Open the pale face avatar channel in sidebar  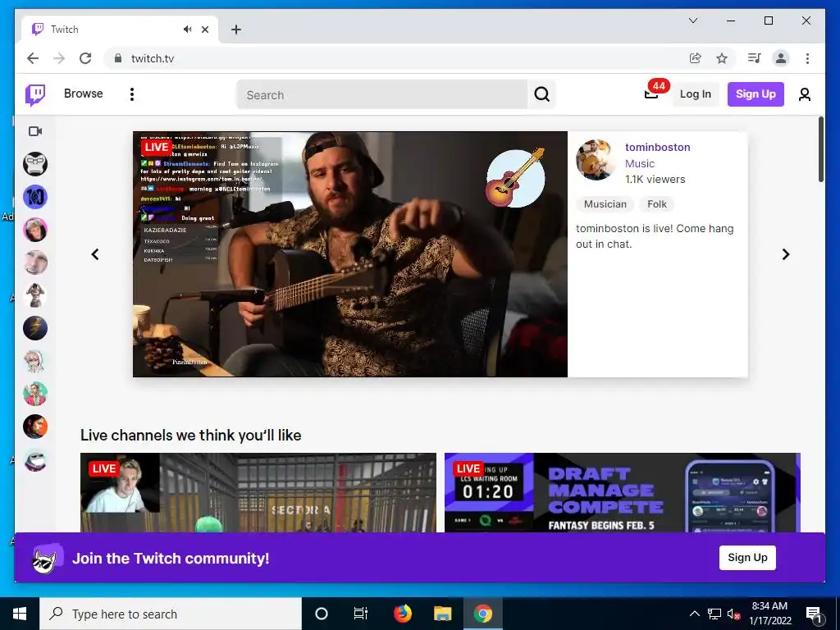point(35,262)
